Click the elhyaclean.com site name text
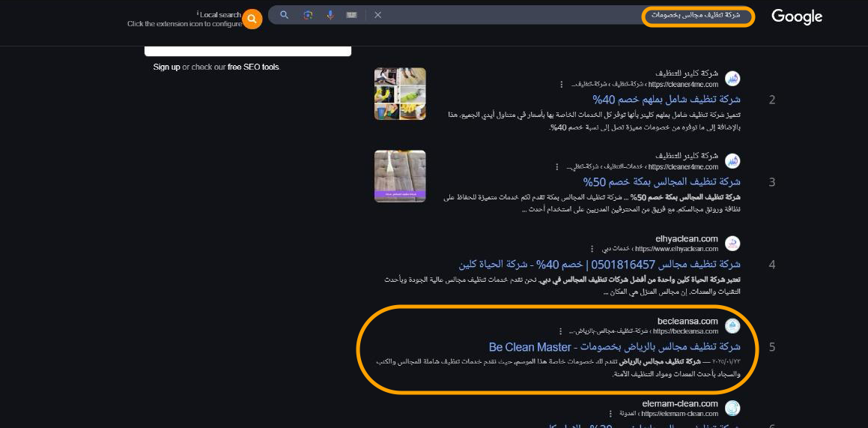868x428 pixels. point(687,239)
